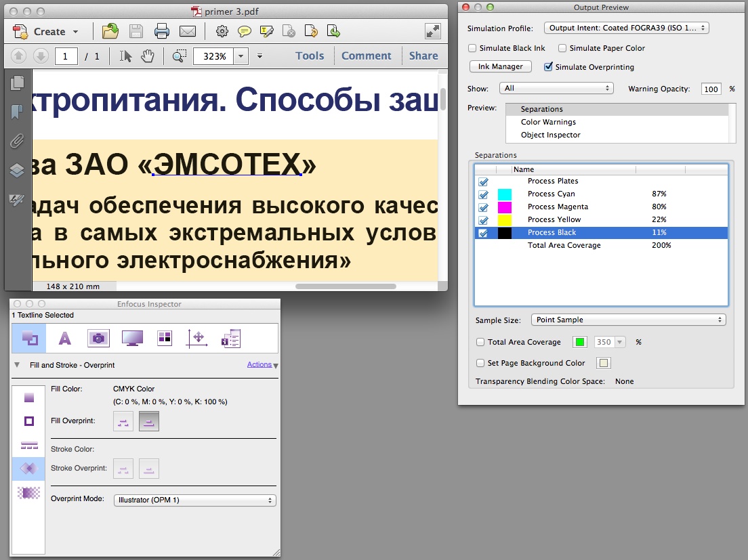Click the Warning Opacity input field
Viewport: 748px width, 560px height.
point(711,89)
